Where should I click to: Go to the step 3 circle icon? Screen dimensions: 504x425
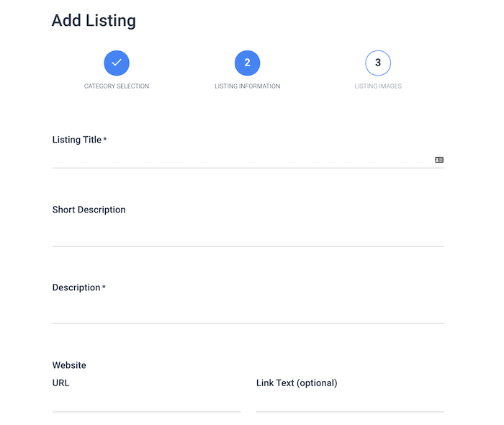point(378,63)
